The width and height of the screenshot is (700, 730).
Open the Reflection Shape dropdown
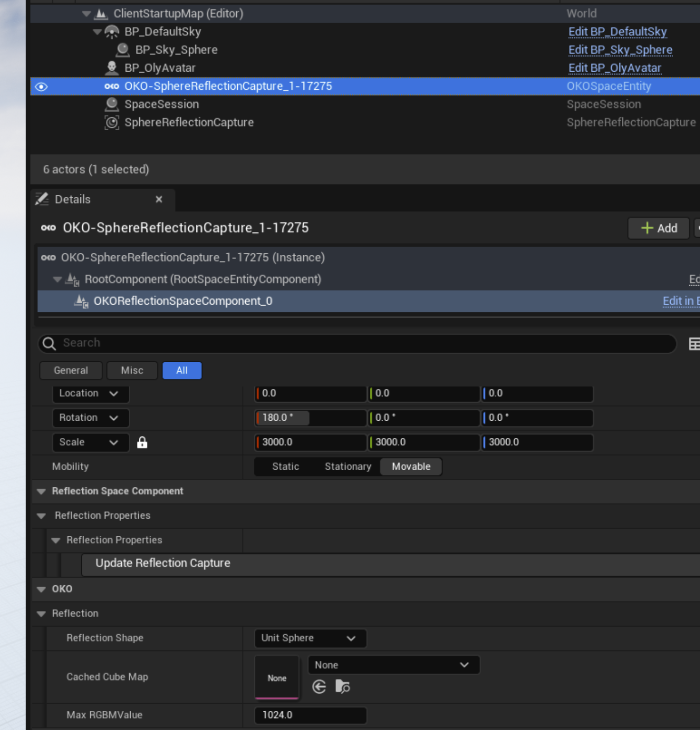310,638
